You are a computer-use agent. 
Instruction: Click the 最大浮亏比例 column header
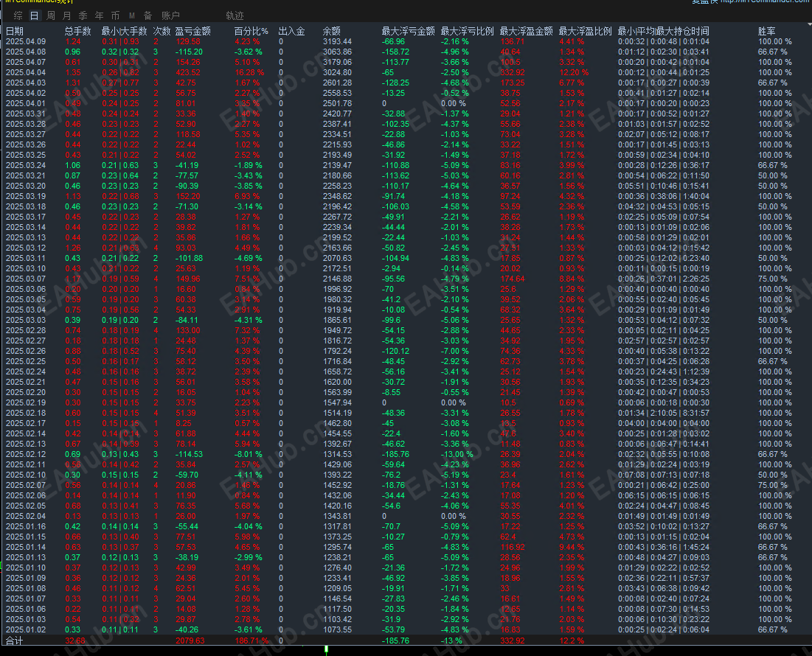click(x=467, y=31)
